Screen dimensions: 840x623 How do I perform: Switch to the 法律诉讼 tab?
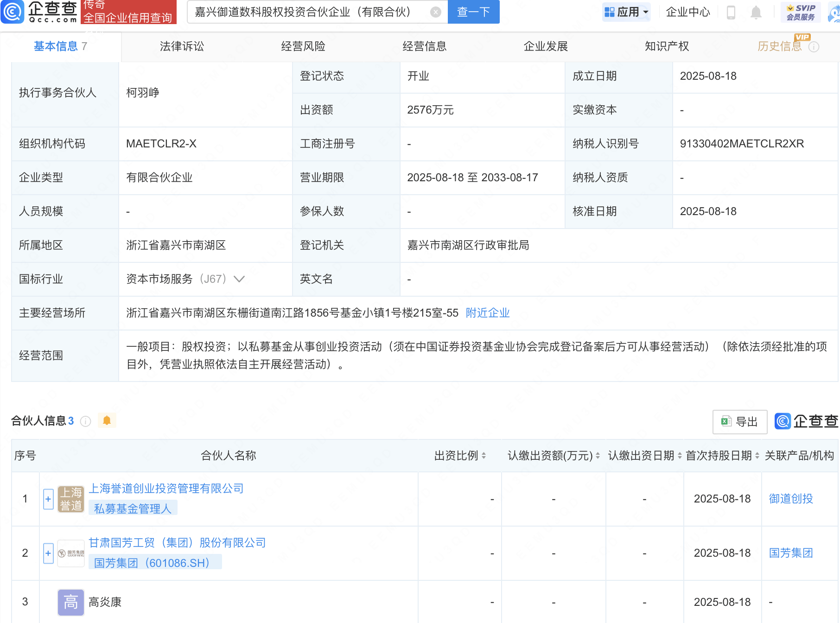pyautogui.click(x=182, y=46)
